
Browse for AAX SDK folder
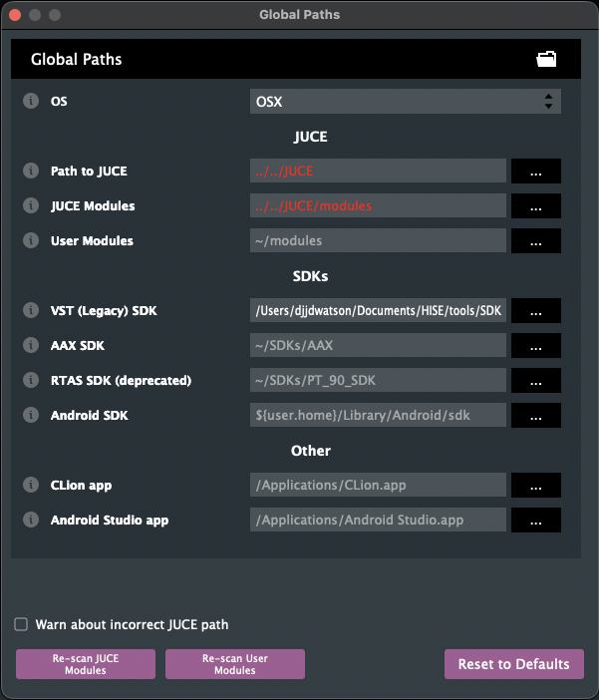click(x=536, y=346)
